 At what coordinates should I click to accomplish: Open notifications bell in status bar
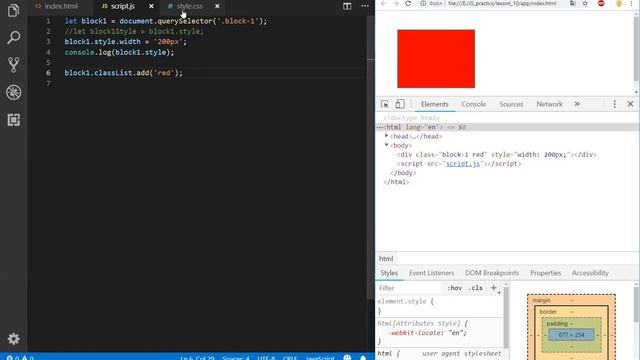[363, 357]
